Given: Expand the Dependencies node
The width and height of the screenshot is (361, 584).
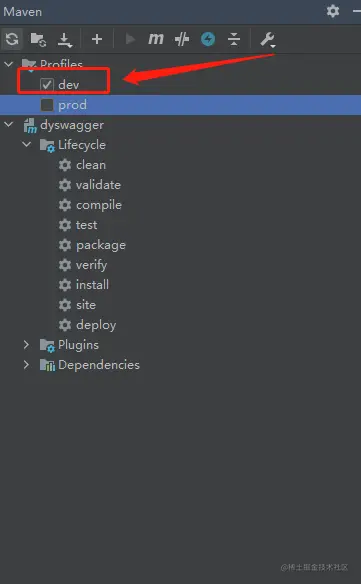Looking at the screenshot, I should [26, 365].
